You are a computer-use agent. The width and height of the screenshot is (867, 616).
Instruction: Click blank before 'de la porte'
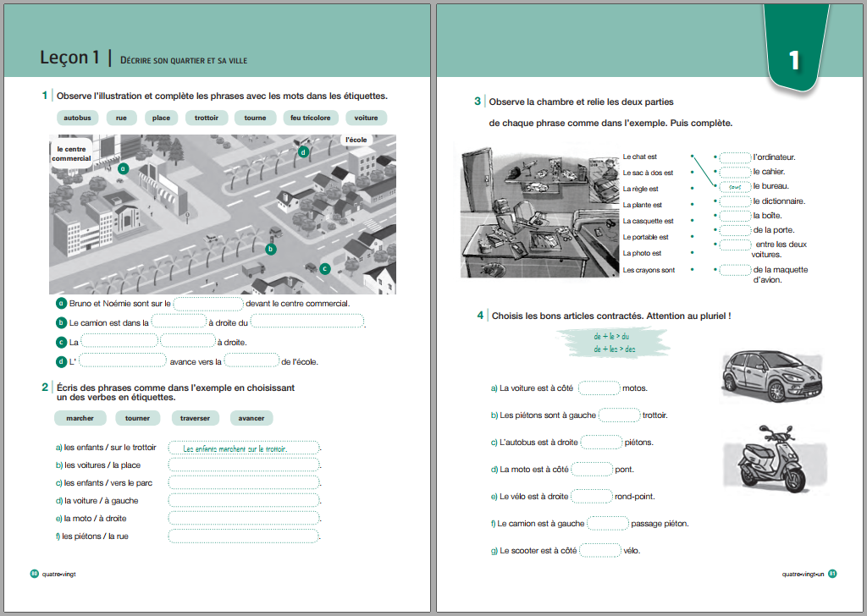point(736,230)
